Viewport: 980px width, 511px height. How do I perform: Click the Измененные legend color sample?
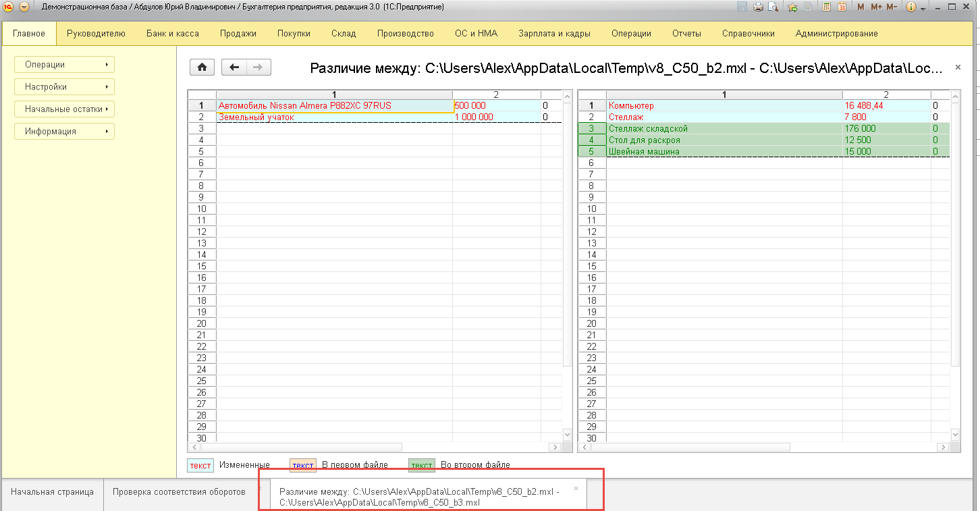(200, 465)
